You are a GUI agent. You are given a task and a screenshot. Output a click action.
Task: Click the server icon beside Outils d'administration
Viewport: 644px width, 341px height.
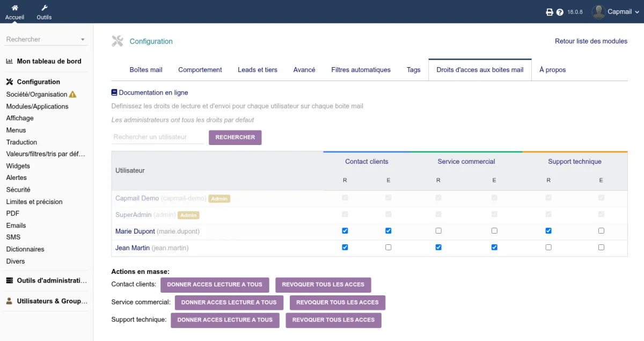(x=10, y=280)
